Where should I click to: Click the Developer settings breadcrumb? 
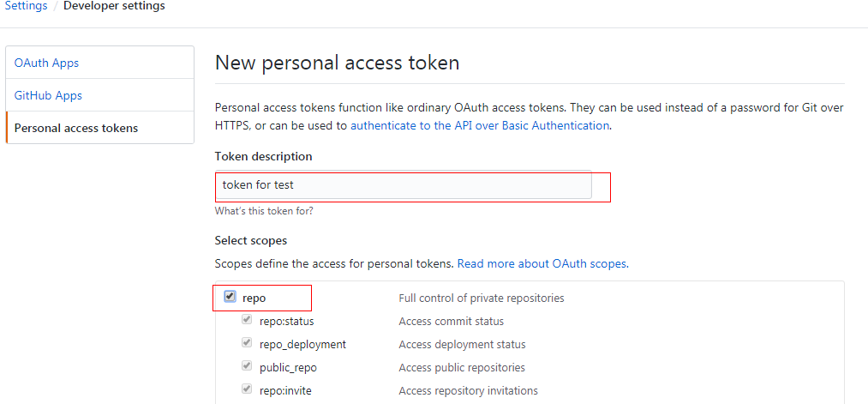pos(114,7)
